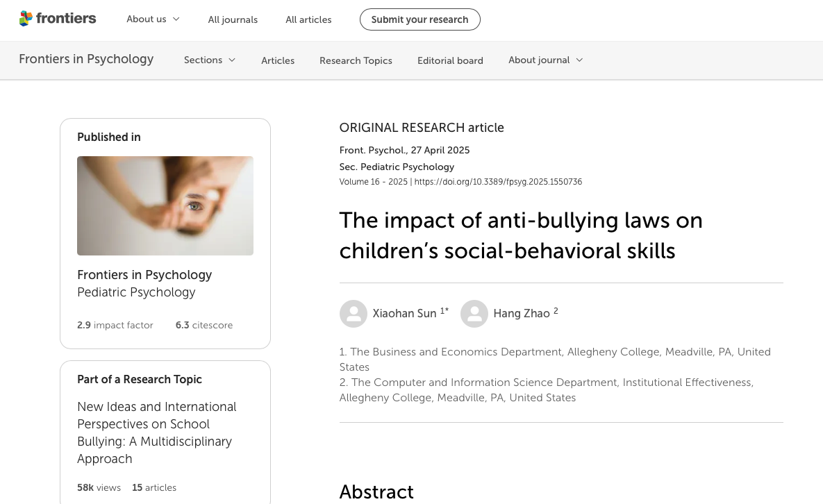Screen dimensions: 823x504
Task: Open the About us dropdown
Action: point(153,19)
